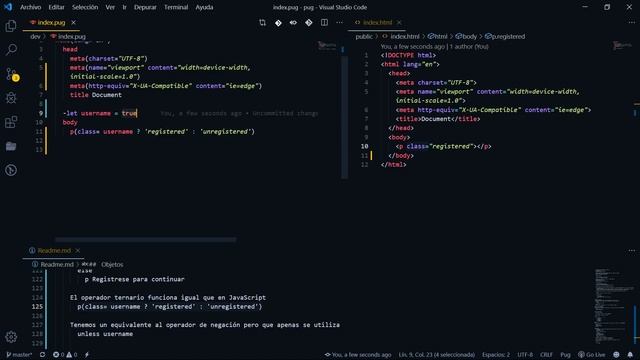Image resolution: width=640 pixels, height=360 pixels.
Task: Open notifications bell in status bar
Action: tap(630, 355)
